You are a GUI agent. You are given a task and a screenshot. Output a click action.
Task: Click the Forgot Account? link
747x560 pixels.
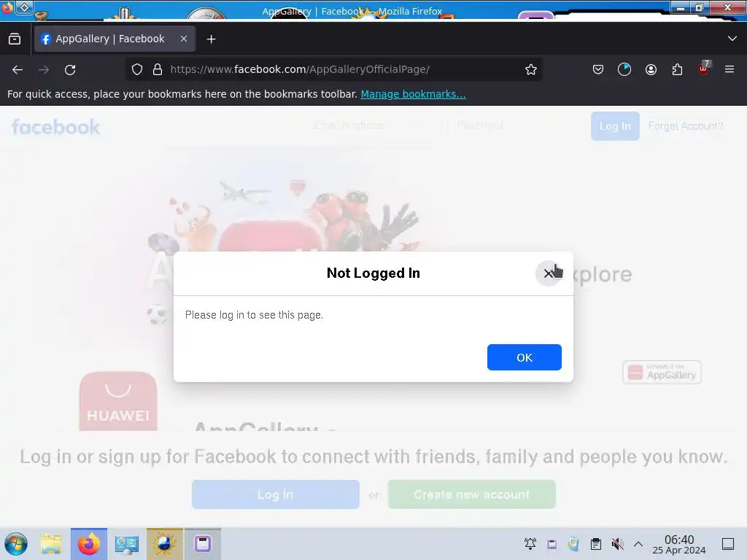pos(686,126)
